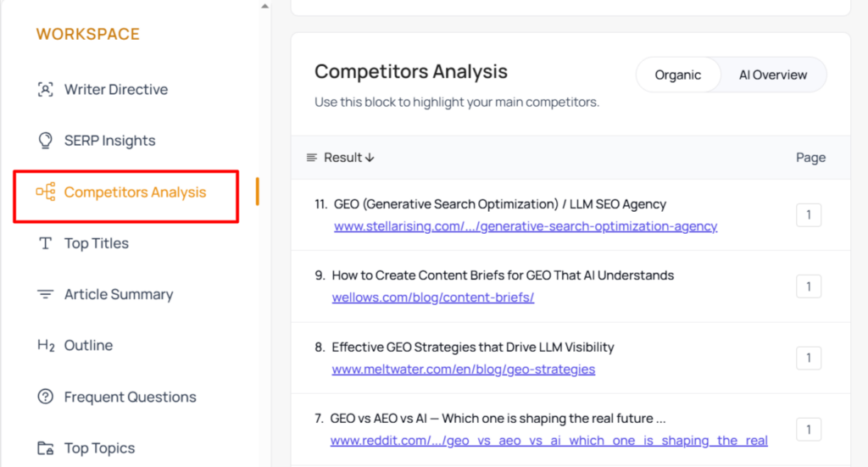Open the Writer Directive menu item

pos(115,89)
